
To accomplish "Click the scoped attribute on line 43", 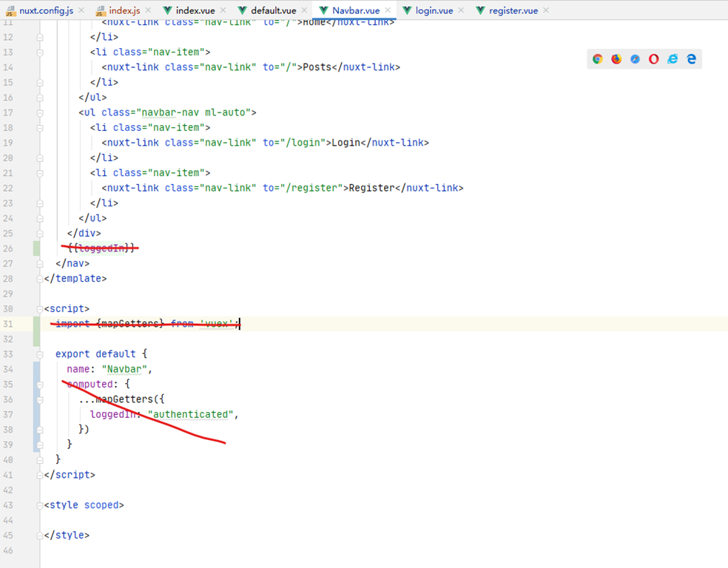I will pyautogui.click(x=101, y=505).
